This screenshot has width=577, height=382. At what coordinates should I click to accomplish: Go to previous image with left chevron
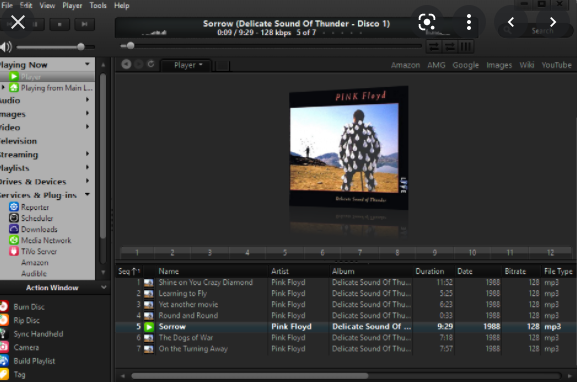(x=510, y=22)
